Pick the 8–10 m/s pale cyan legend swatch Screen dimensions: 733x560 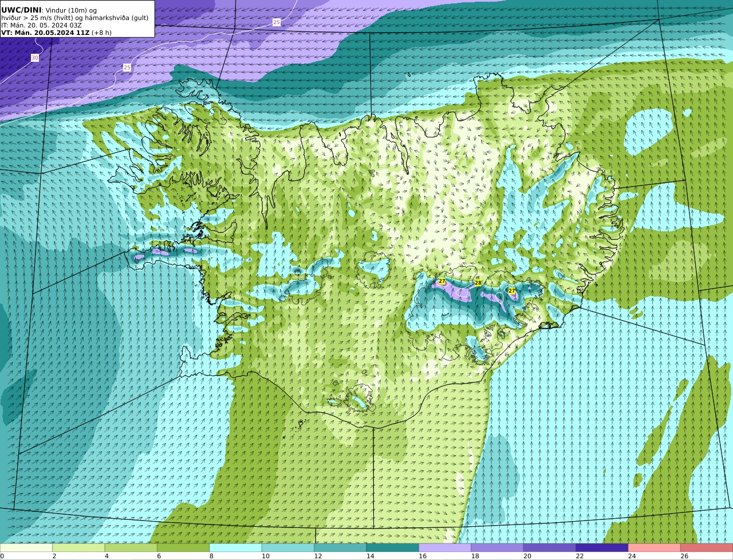[236, 548]
